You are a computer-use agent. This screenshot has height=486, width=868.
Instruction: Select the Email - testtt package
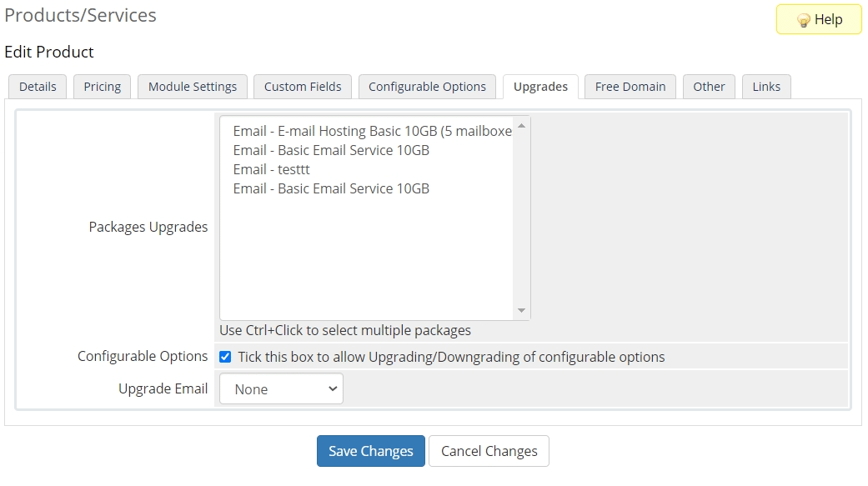[271, 169]
